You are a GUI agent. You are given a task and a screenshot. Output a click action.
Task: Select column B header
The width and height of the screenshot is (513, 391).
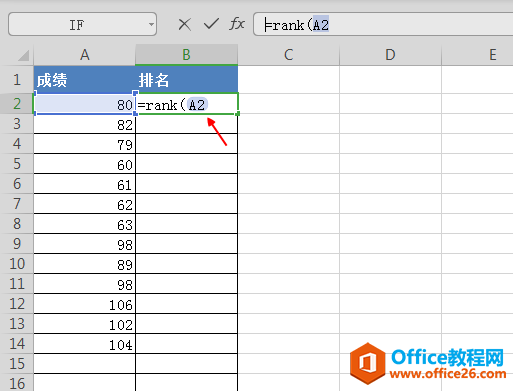tap(186, 55)
